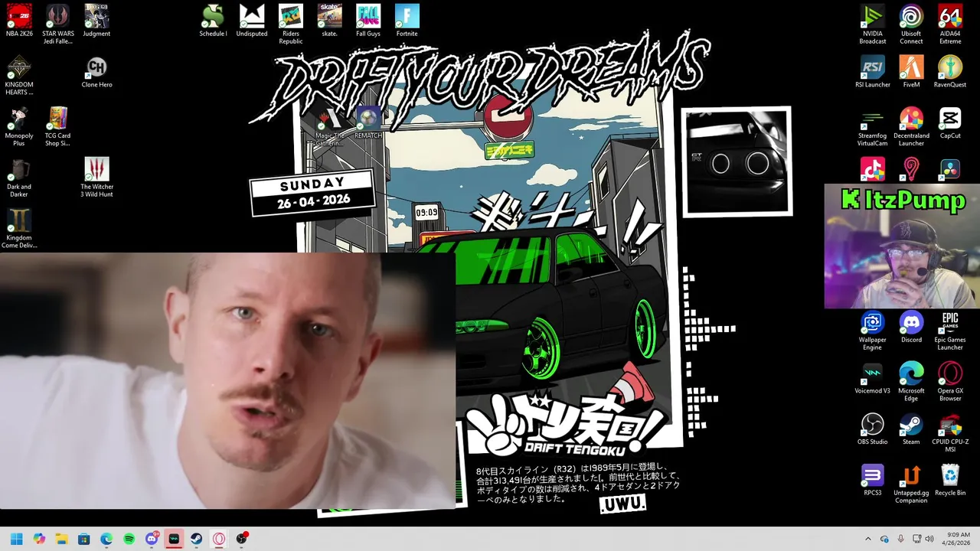
Task: Open the Recycle Bin
Action: (x=950, y=480)
